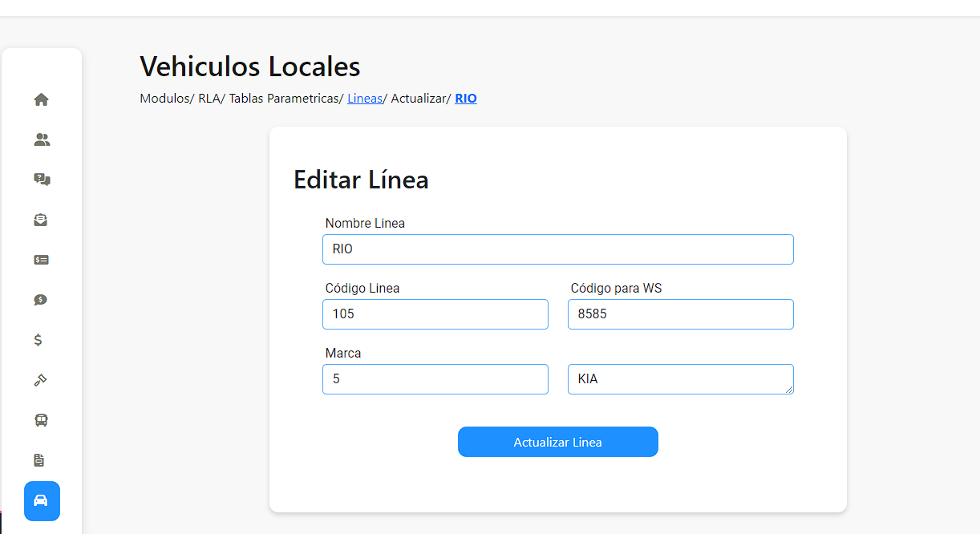Open the question chat bubbles icon

(x=42, y=180)
